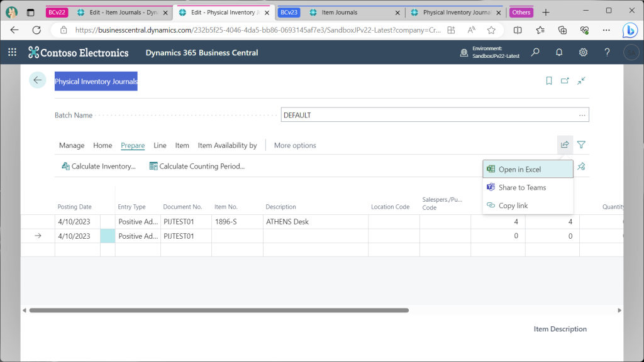Click the back arrow next to Physical Inventory Journals
This screenshot has width=644, height=362.
[x=37, y=80]
